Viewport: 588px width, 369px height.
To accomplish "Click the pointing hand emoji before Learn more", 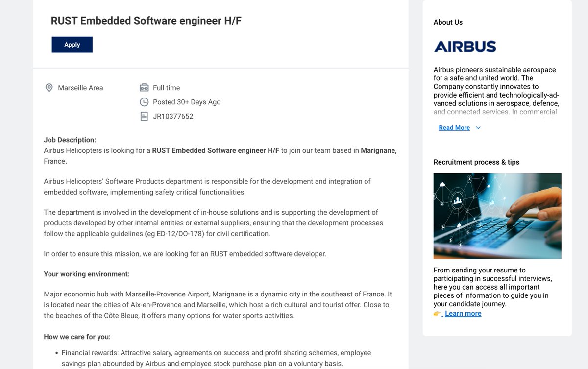I will point(438,314).
